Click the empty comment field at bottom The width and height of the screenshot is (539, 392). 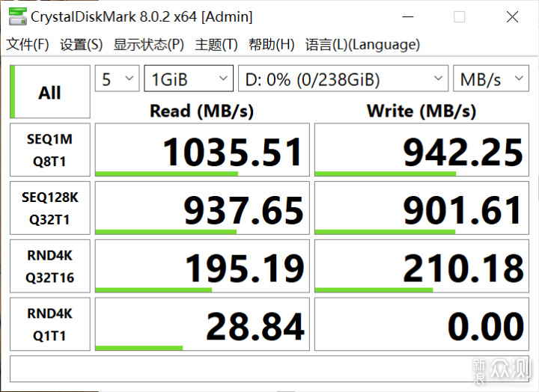tap(269, 369)
